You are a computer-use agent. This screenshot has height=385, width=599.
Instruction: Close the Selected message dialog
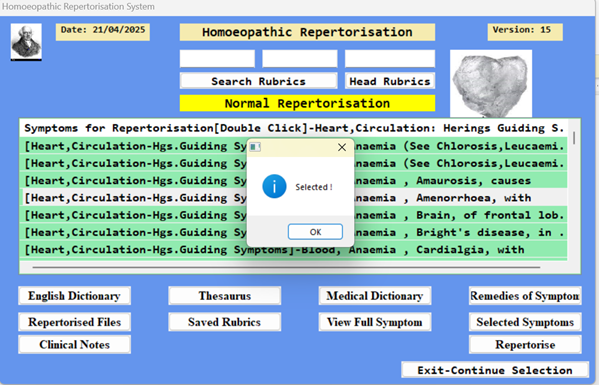[x=342, y=147]
